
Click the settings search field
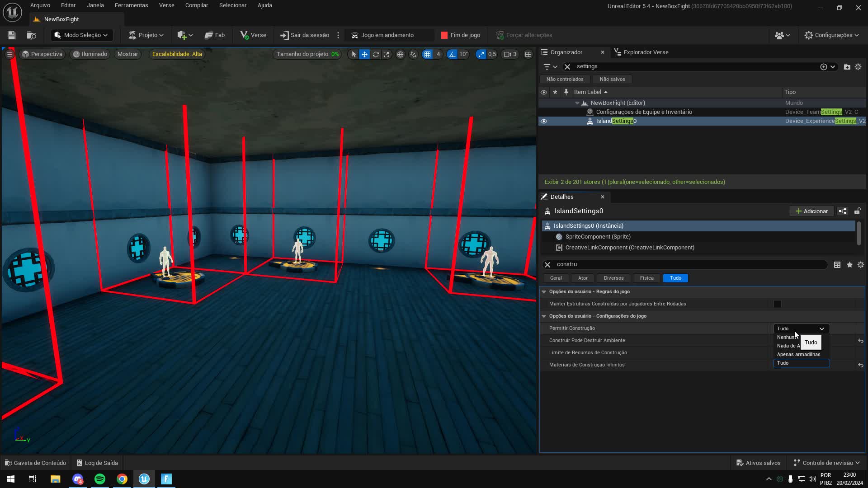pyautogui.click(x=696, y=67)
